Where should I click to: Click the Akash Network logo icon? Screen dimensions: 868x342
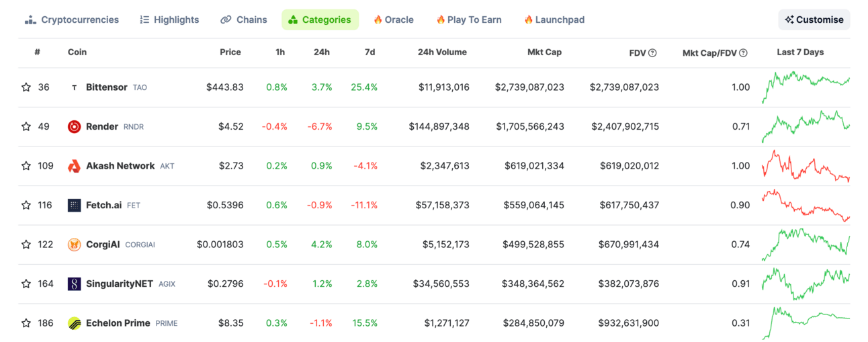click(x=75, y=166)
